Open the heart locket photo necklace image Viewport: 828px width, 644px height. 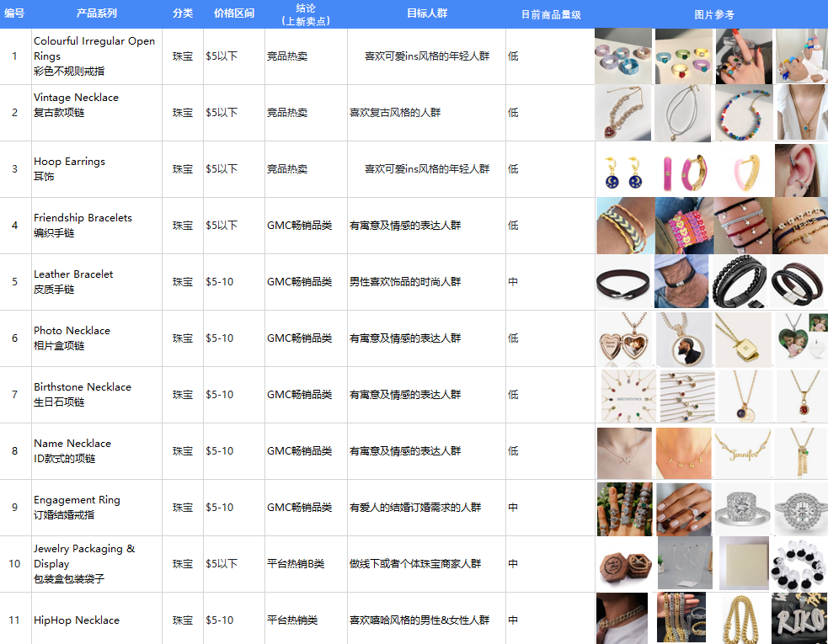tap(625, 339)
